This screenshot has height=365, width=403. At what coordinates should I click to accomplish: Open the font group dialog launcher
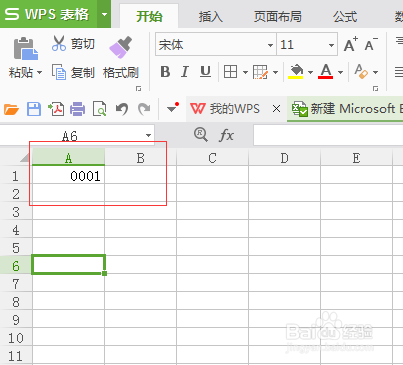point(375,88)
